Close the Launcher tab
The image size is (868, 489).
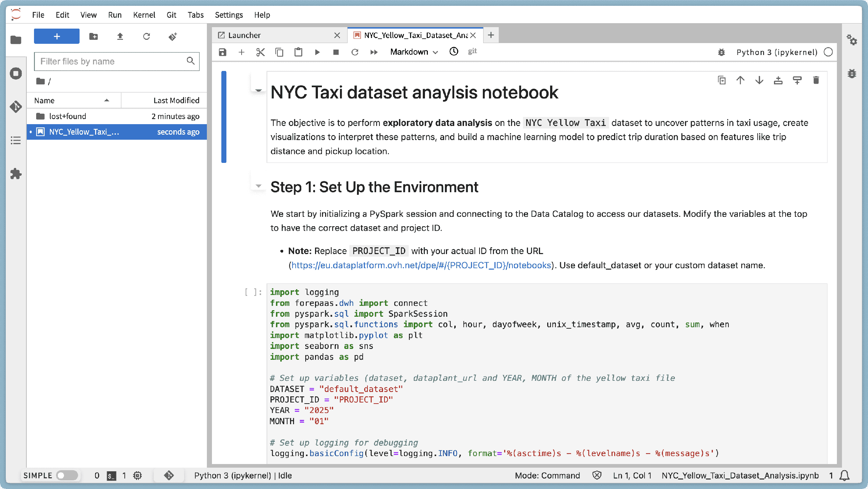click(337, 35)
